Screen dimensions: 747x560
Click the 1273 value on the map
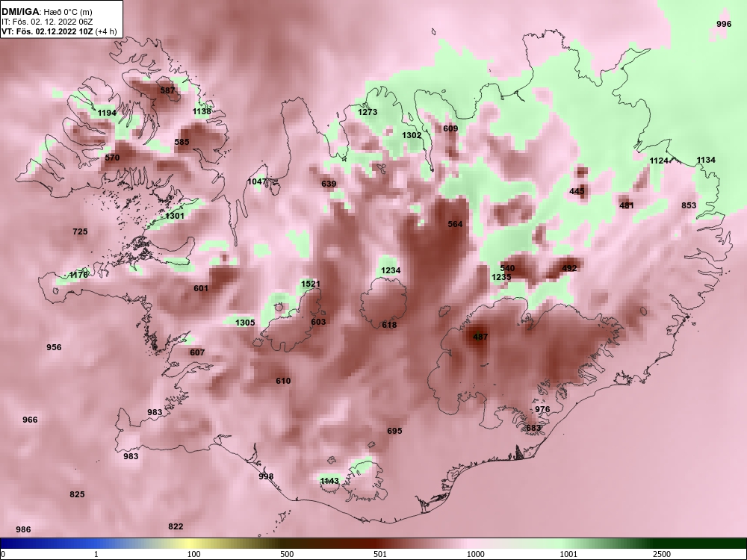368,112
